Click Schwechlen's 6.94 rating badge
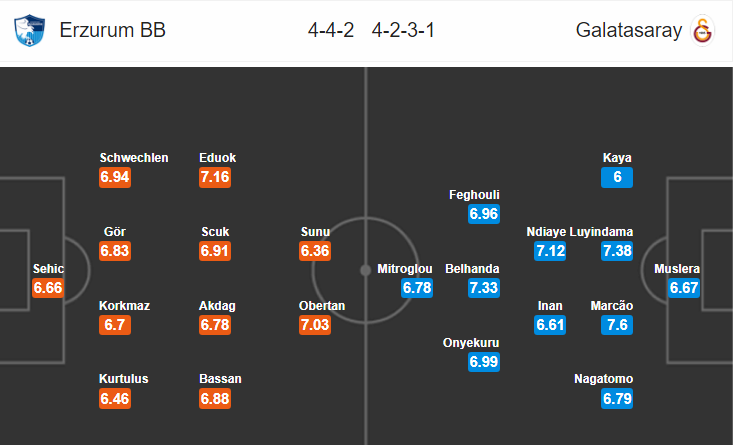This screenshot has height=445, width=733. 115,177
